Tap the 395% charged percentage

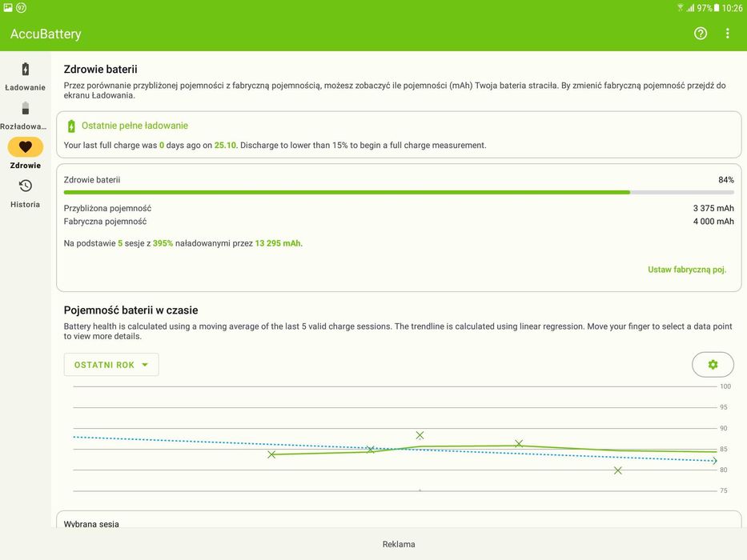[163, 243]
